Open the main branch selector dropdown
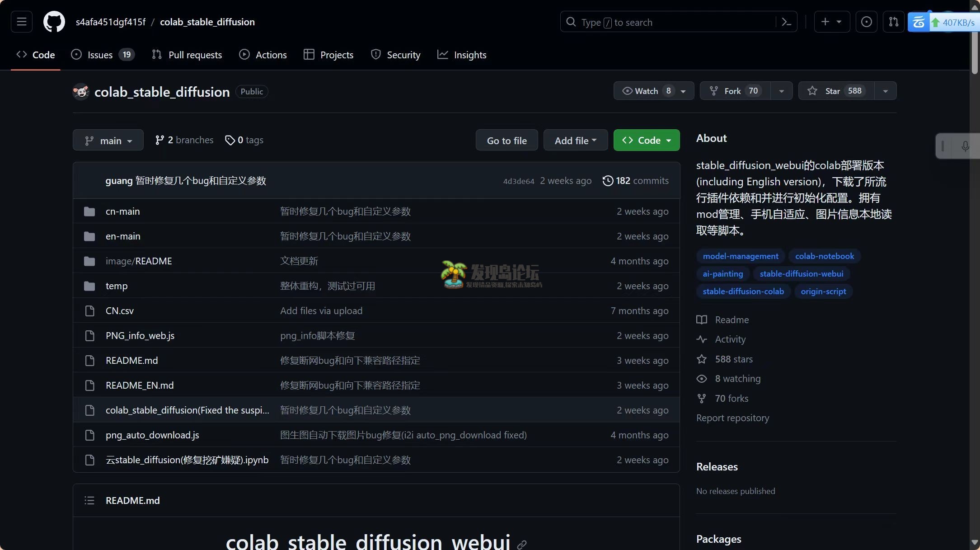The height and width of the screenshot is (550, 980). [108, 140]
